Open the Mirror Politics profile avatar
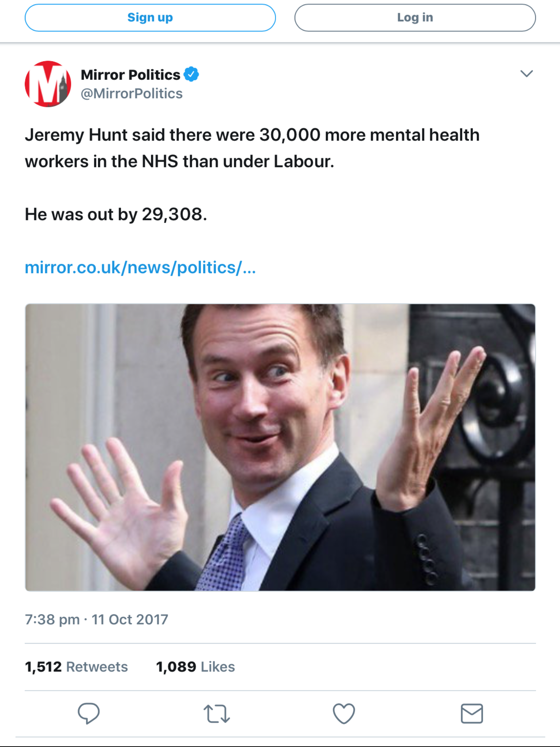 [x=48, y=84]
